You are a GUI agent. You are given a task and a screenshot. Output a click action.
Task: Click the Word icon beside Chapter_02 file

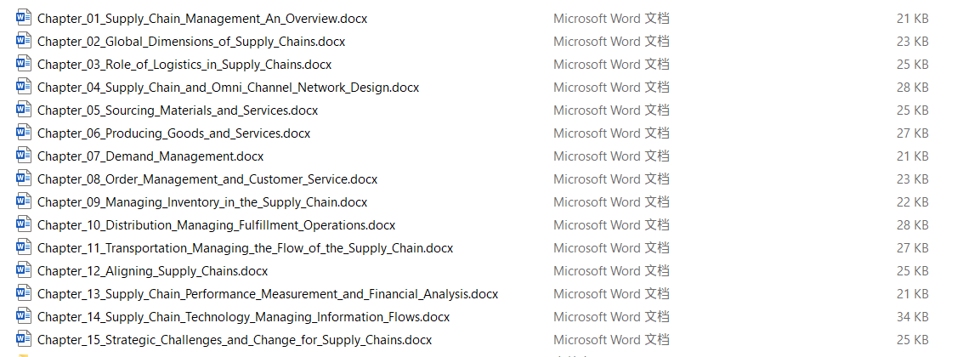24,41
